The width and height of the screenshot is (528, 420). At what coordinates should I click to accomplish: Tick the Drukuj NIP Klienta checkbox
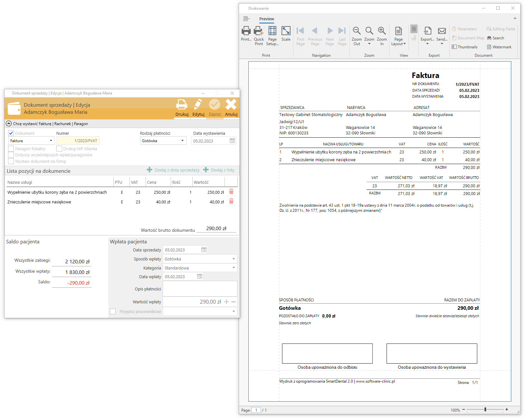tap(59, 149)
